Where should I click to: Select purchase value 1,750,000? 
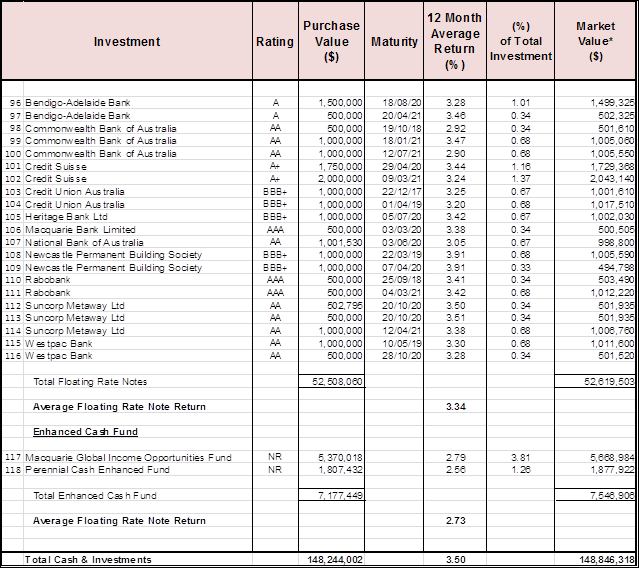[x=340, y=167]
